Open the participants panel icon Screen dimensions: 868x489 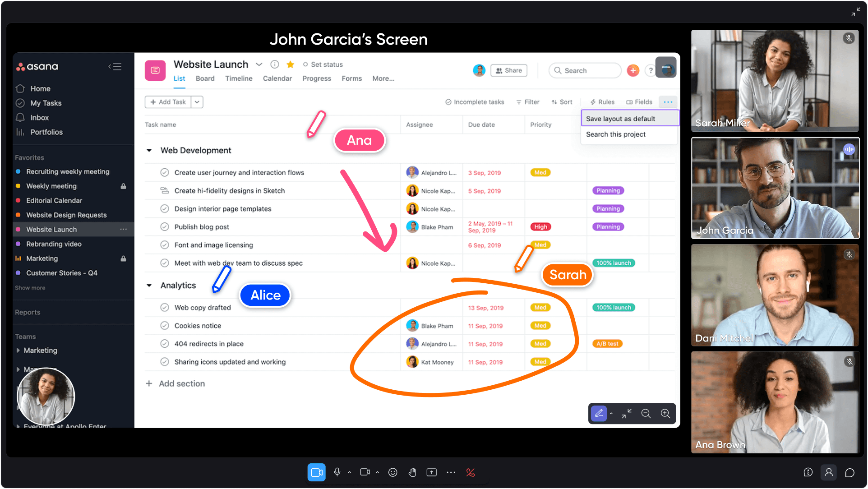point(829,472)
